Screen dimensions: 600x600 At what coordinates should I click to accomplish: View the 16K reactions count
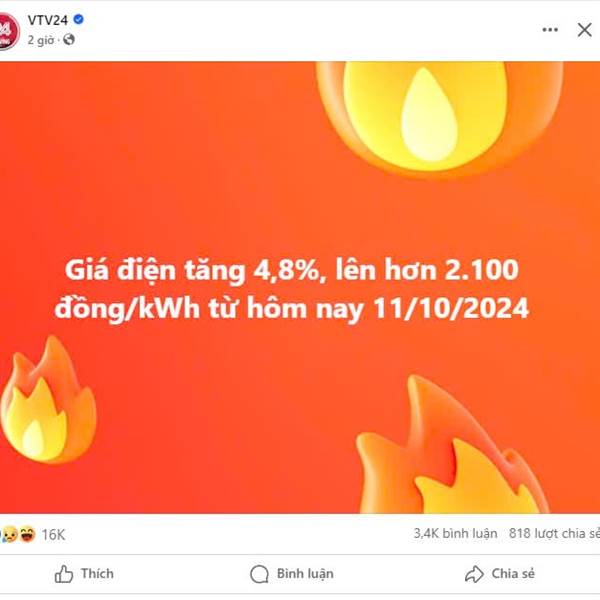click(x=53, y=535)
